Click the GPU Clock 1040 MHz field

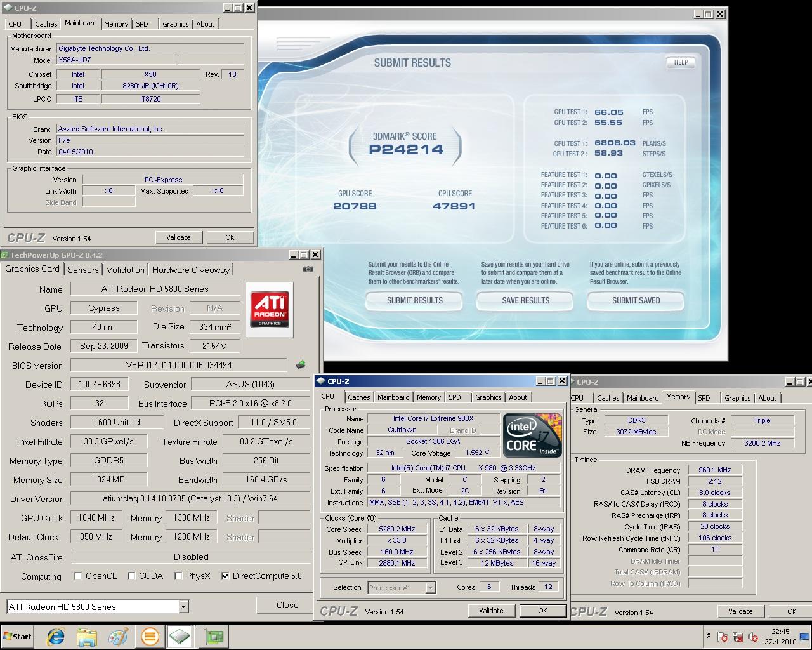click(96, 518)
